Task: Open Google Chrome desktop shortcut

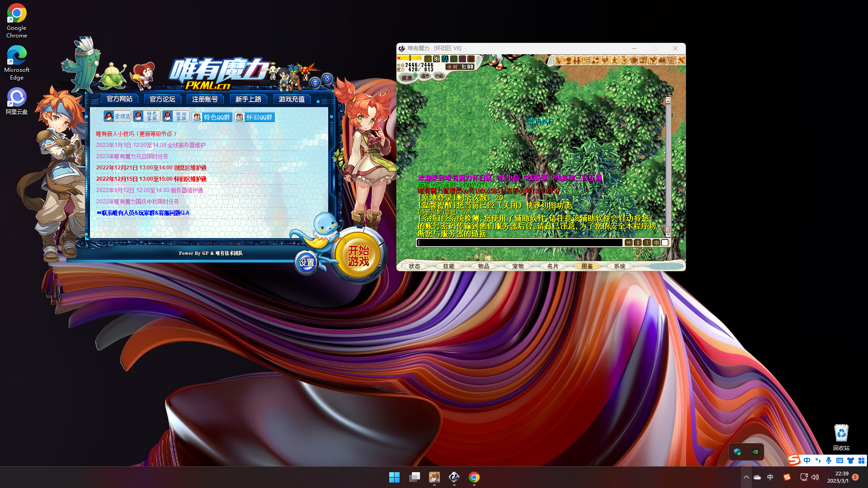Action: [x=17, y=21]
